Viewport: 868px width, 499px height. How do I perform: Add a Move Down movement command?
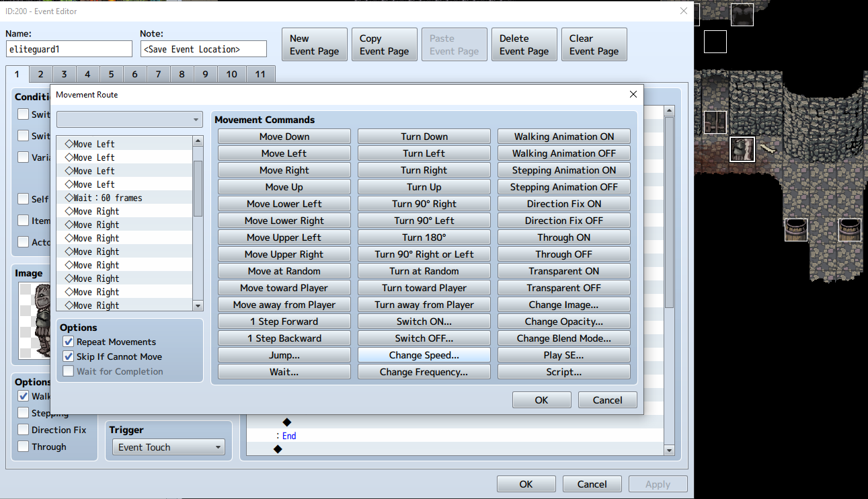point(284,137)
